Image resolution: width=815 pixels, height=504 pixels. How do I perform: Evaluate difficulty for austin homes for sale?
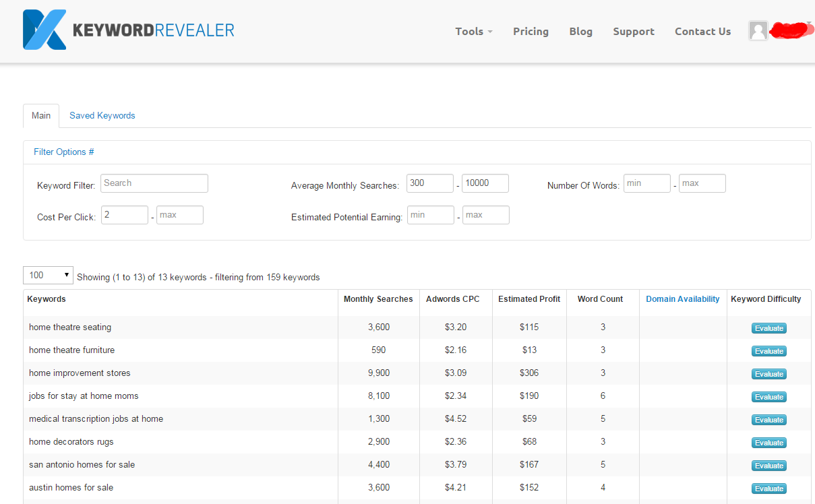[768, 488]
